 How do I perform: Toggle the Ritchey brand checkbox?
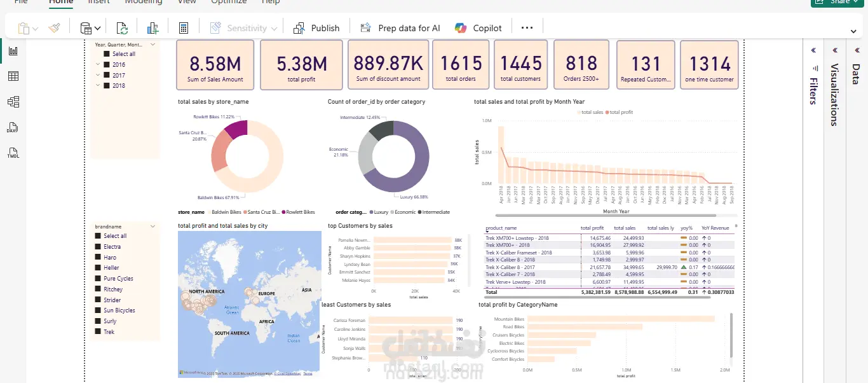tap(98, 289)
